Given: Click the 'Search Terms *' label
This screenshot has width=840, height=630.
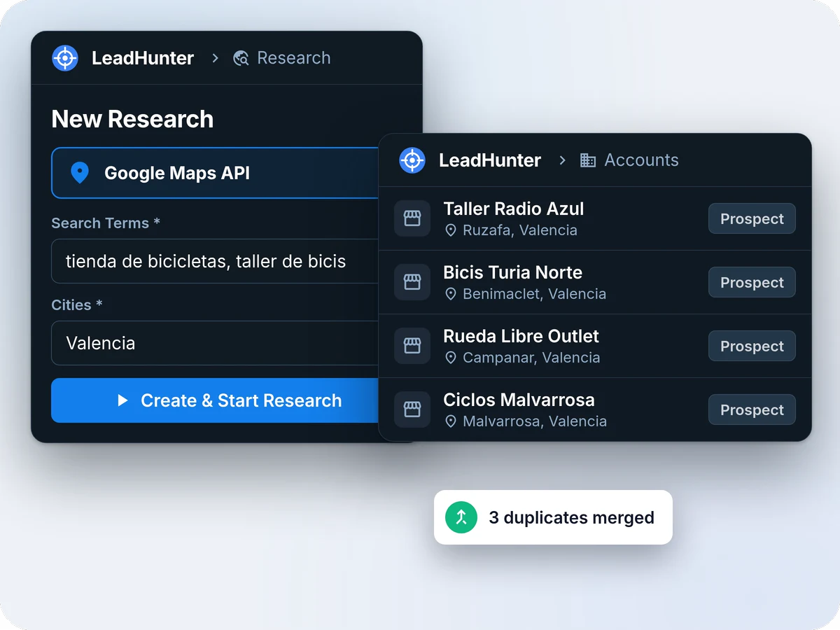Looking at the screenshot, I should coord(106,223).
